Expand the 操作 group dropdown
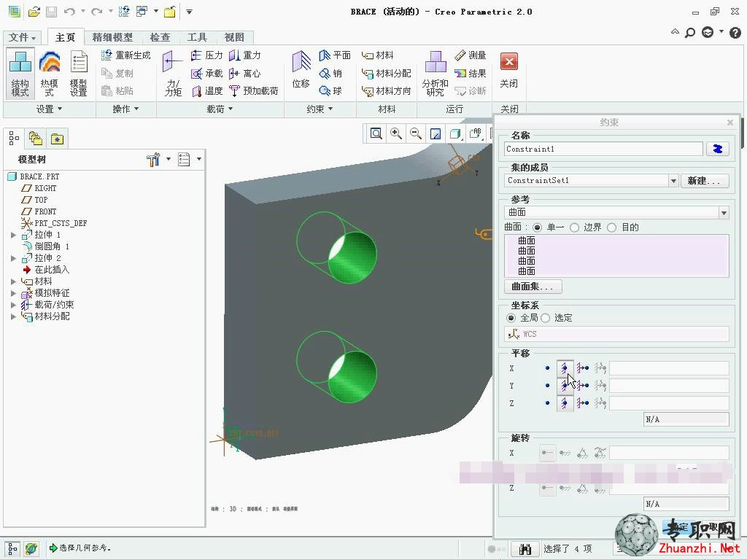Screen dimensions: 747x560 coord(125,109)
